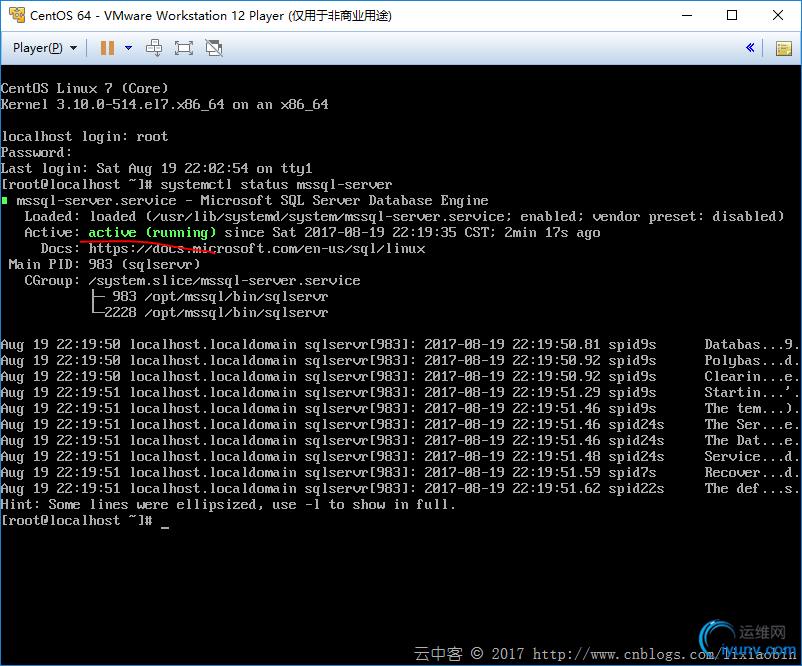Collapse toolbar with double chevron
This screenshot has height=666, width=802.
(750, 48)
